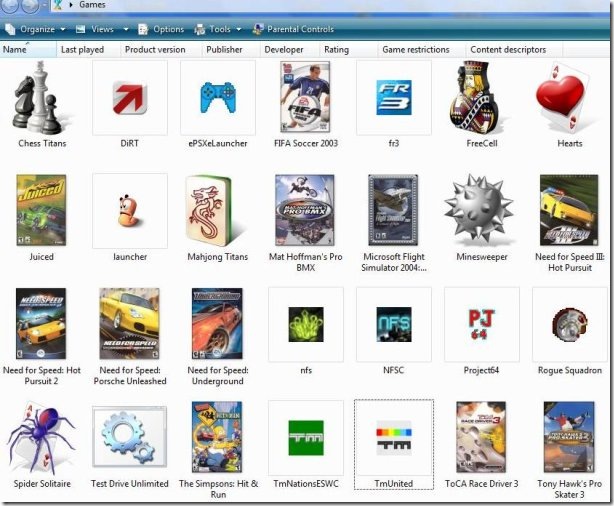Click the 'Juiced' label text
Viewport: 614px width, 506px height.
pyautogui.click(x=42, y=257)
